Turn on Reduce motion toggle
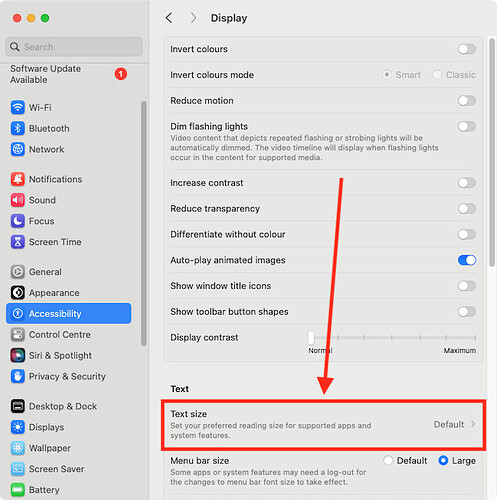The height and width of the screenshot is (500, 497). pos(467,101)
